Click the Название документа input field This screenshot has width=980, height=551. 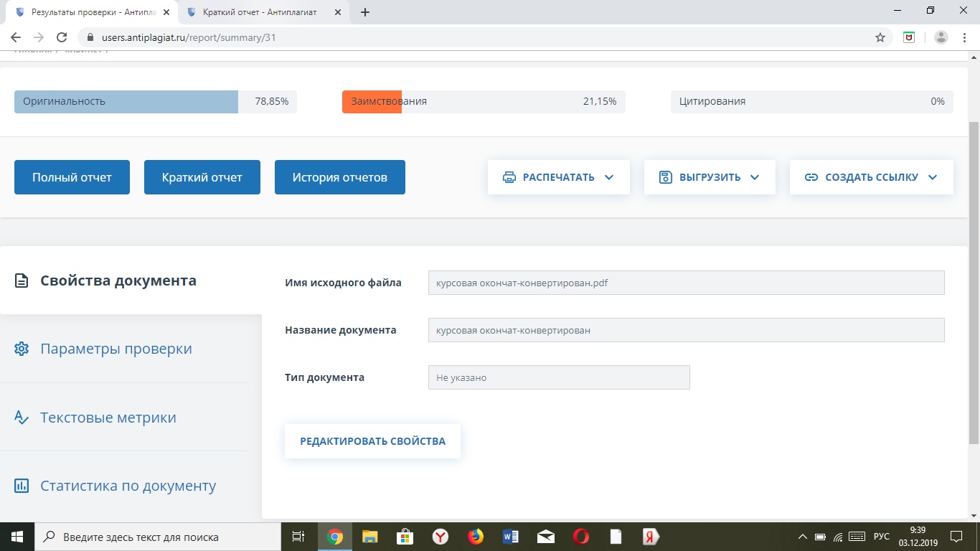686,330
